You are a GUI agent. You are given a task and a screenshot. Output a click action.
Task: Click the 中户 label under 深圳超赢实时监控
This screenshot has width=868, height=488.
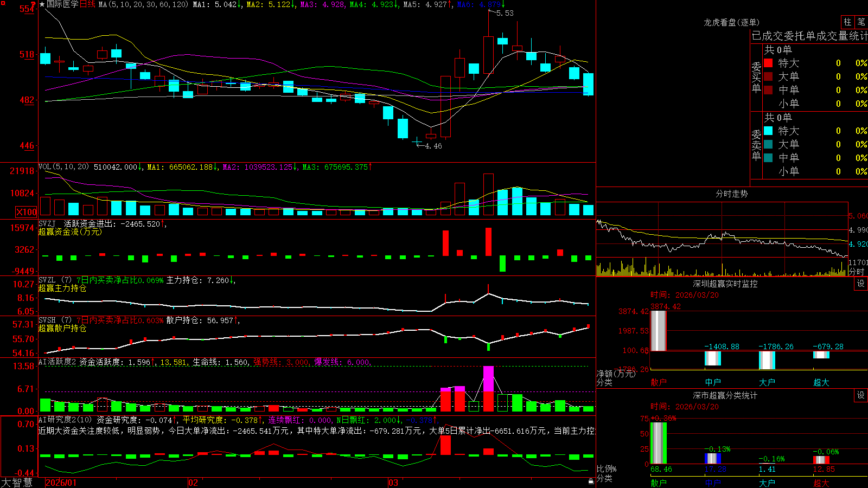(x=712, y=382)
